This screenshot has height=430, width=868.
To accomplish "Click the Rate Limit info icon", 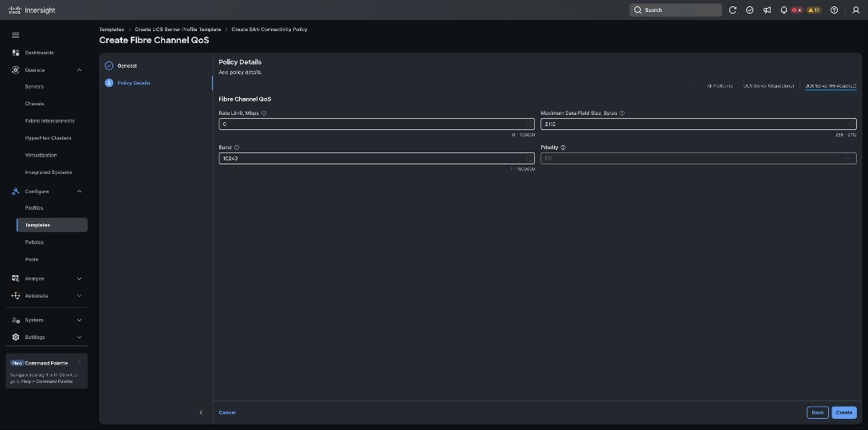I will click(x=264, y=113).
